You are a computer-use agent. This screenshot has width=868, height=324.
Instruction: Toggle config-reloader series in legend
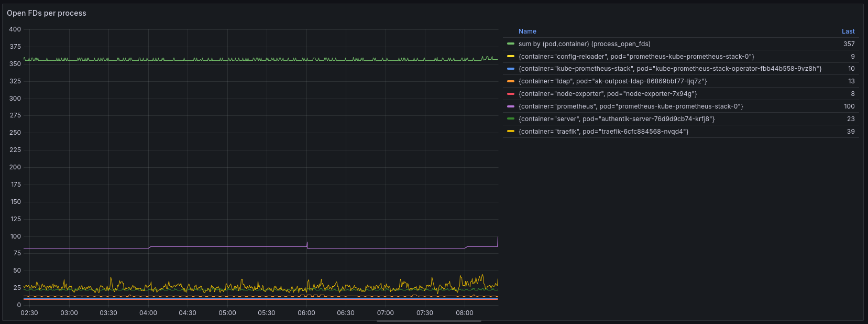[x=636, y=57]
